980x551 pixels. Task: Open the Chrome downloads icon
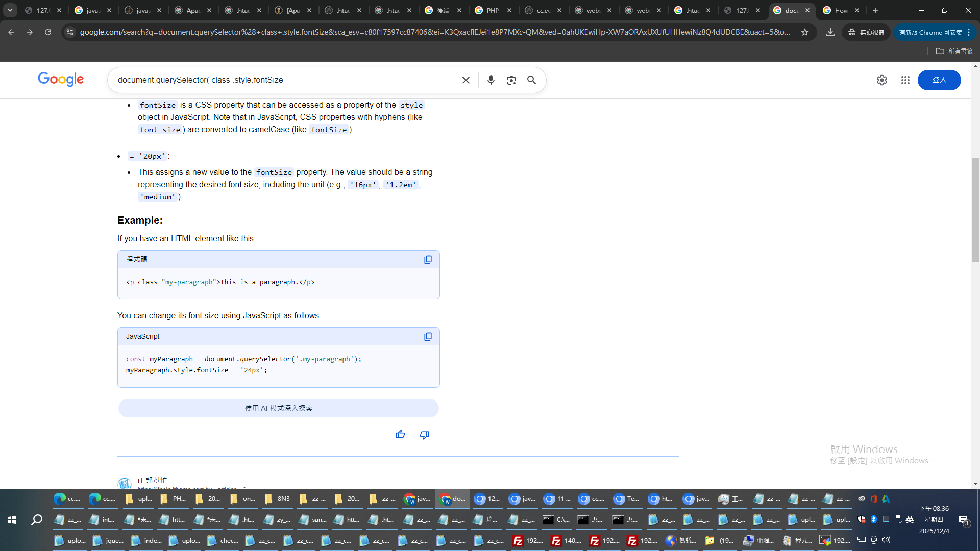pos(830,32)
